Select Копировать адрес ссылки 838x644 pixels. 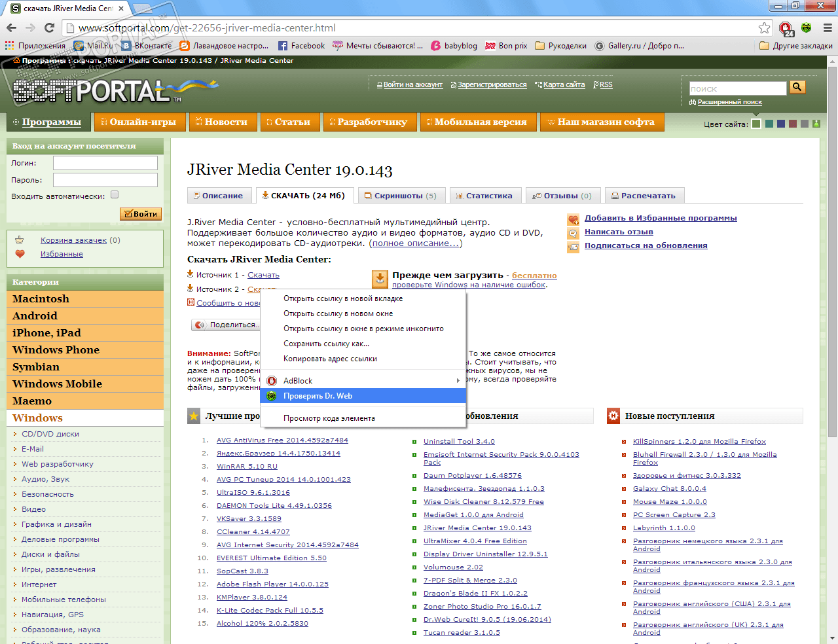point(363,359)
